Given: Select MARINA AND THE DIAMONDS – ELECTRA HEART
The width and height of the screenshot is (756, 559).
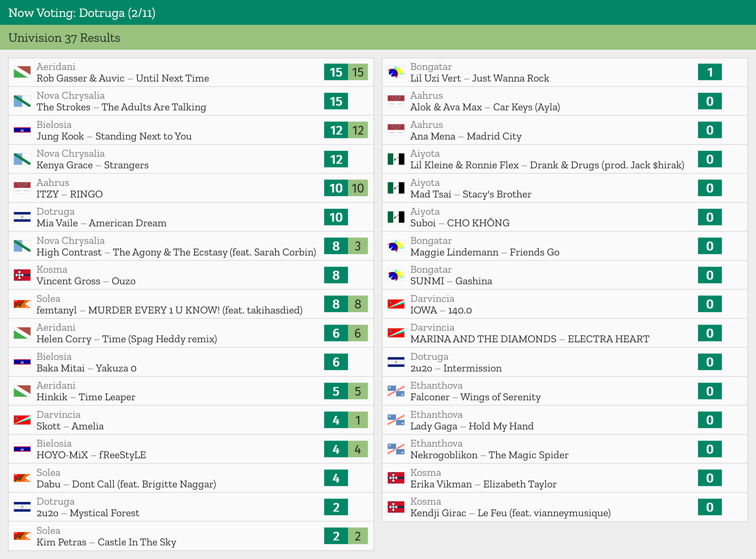Looking at the screenshot, I should pyautogui.click(x=565, y=333).
